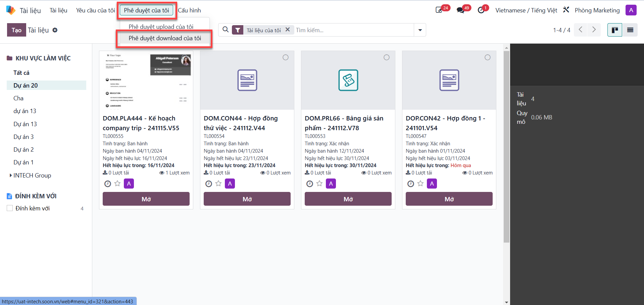Image resolution: width=644 pixels, height=305 pixels.
Task: Open the Yêu cầu của tôi menu
Action: [95, 10]
